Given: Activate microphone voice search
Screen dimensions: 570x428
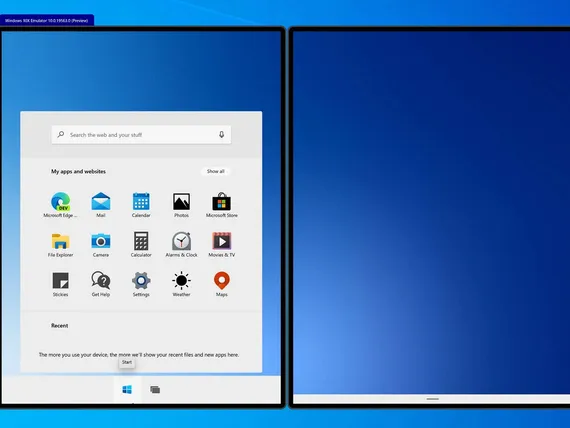Looking at the screenshot, I should (221, 135).
